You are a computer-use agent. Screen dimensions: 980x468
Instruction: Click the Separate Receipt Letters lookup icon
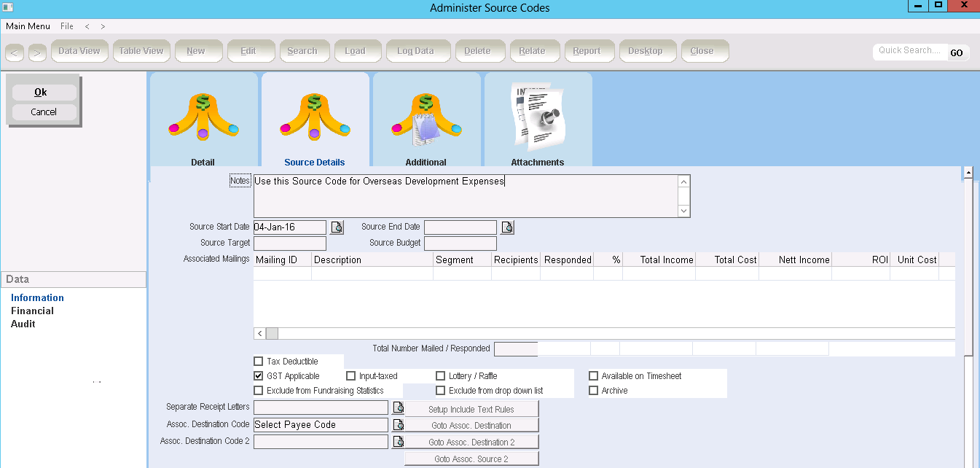coord(398,407)
